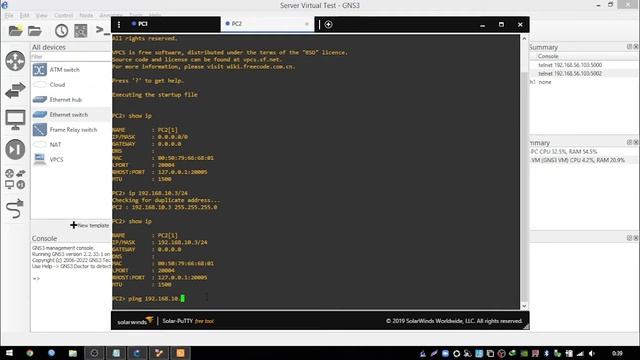Click the terminal vertical scrollbar thumb
Screen dimensions: 640x360
pyautogui.click(x=524, y=187)
